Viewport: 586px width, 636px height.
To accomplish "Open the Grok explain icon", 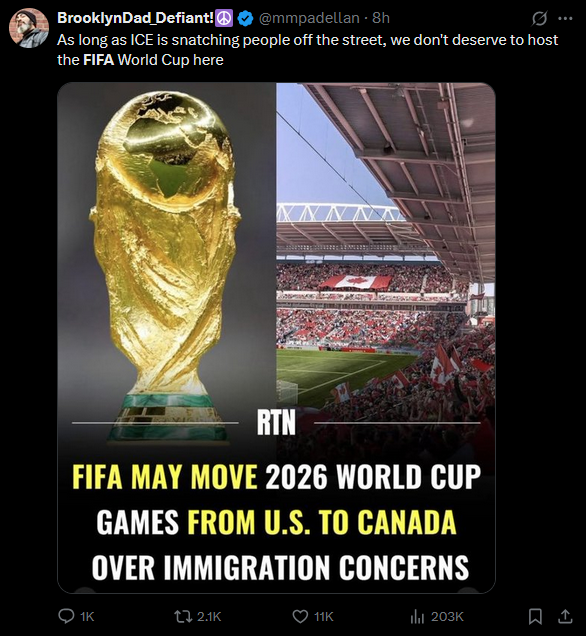I will click(x=539, y=18).
